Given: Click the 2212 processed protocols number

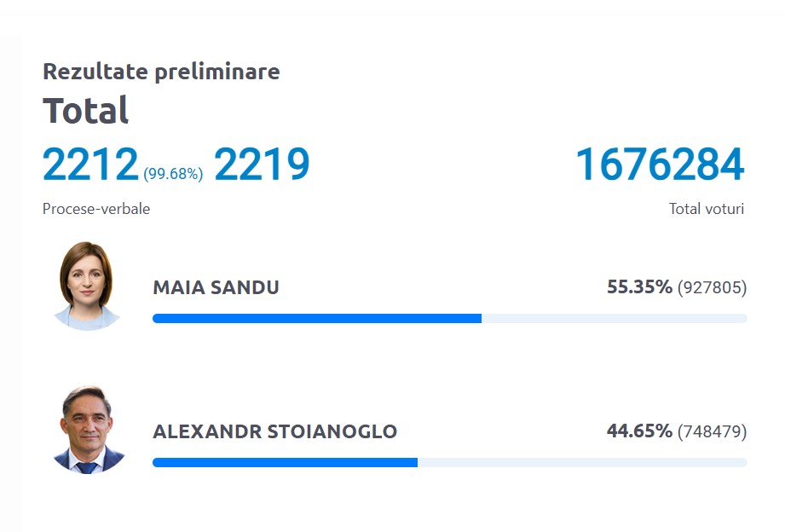Looking at the screenshot, I should pyautogui.click(x=90, y=165).
